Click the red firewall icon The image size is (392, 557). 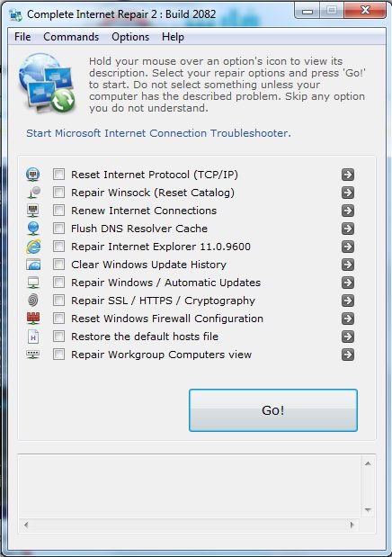[x=33, y=319]
